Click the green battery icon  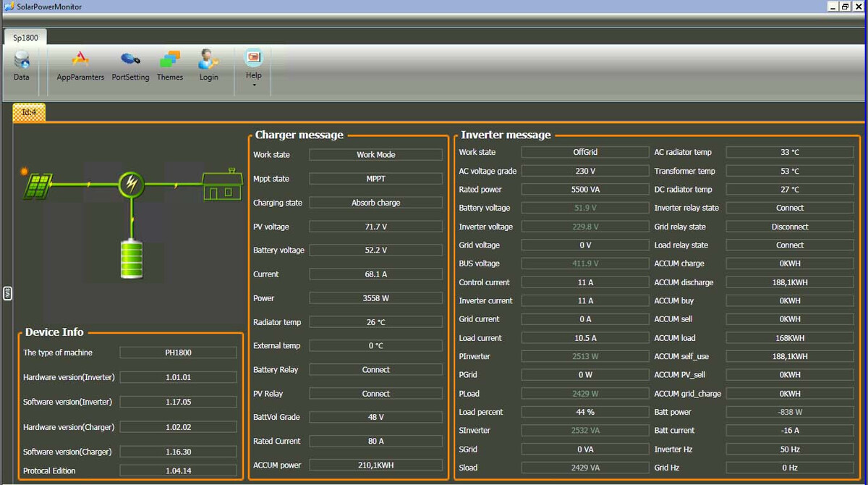[132, 259]
